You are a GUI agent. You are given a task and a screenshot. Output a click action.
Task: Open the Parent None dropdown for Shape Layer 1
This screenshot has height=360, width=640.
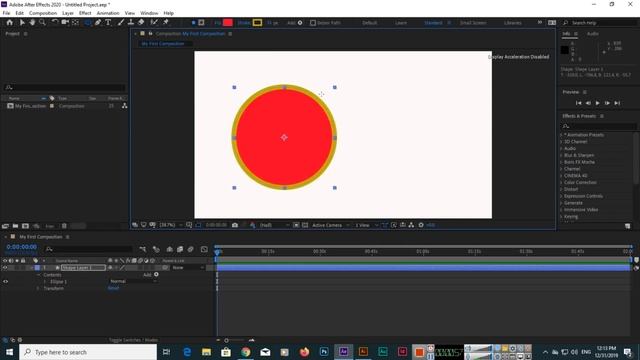point(188,268)
